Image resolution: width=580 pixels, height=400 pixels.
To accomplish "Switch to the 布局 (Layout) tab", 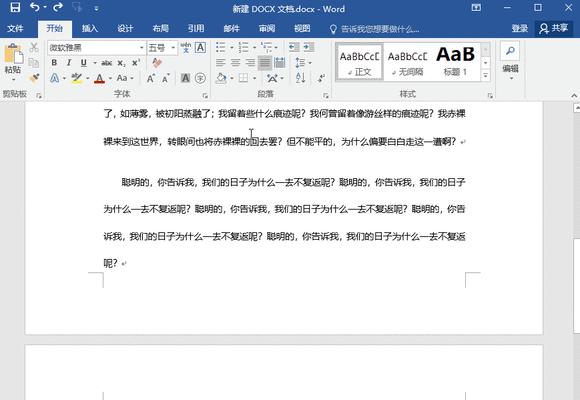I will click(161, 28).
